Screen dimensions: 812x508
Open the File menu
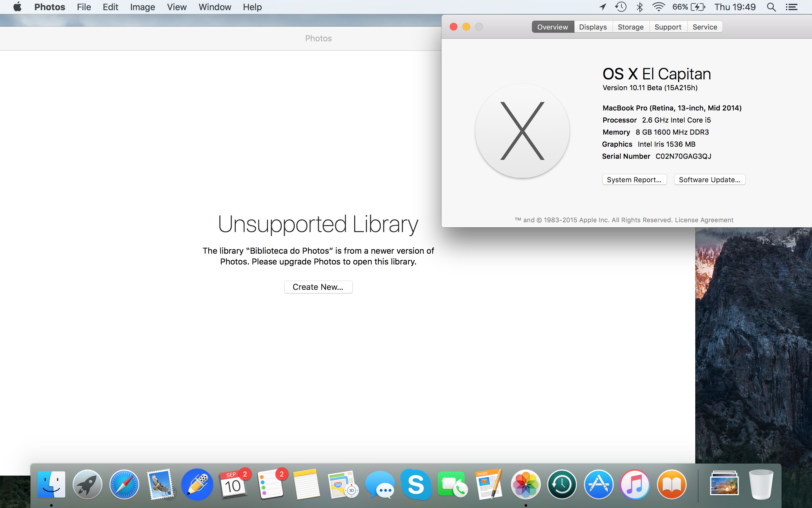click(84, 7)
